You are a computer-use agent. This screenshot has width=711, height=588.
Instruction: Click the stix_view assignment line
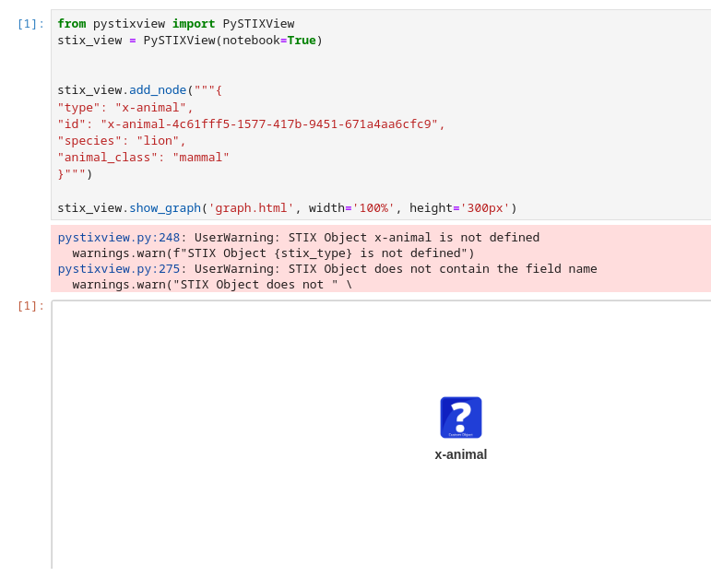pos(190,41)
